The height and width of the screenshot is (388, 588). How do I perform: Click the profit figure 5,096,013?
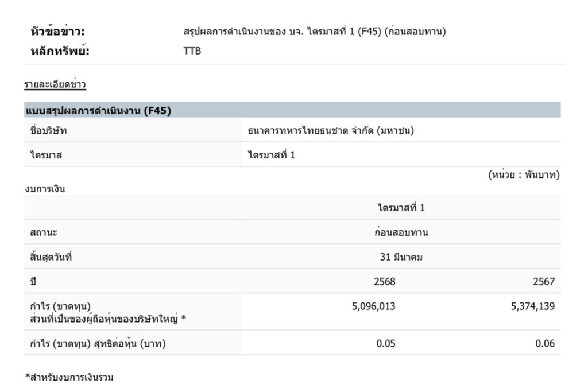(x=373, y=306)
